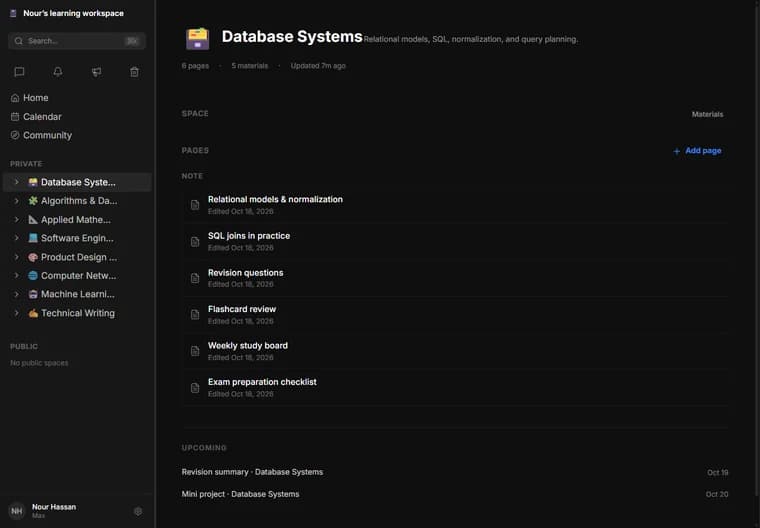Click document icon beside SQL joins in practice

tap(195, 241)
